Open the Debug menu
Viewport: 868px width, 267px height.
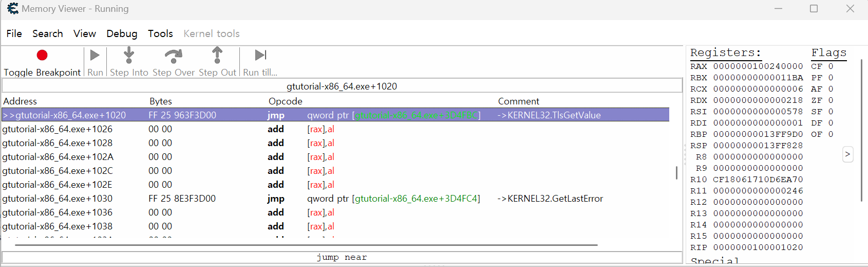122,33
